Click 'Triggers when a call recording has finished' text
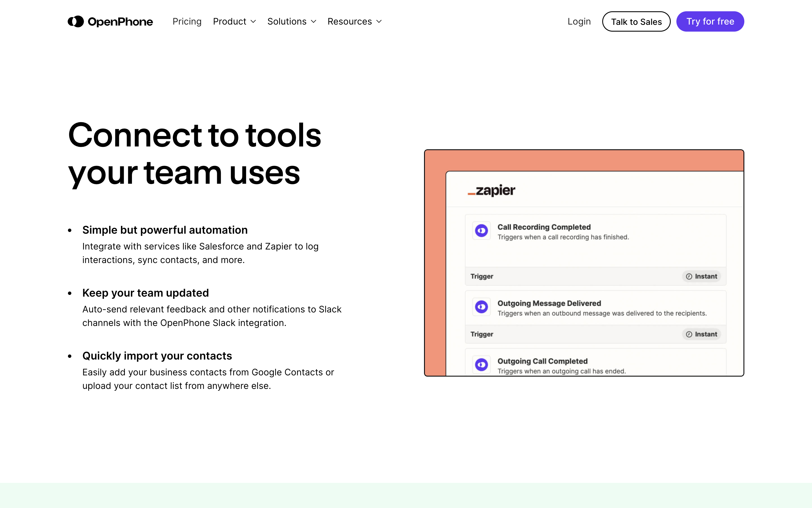The width and height of the screenshot is (812, 508). [563, 237]
